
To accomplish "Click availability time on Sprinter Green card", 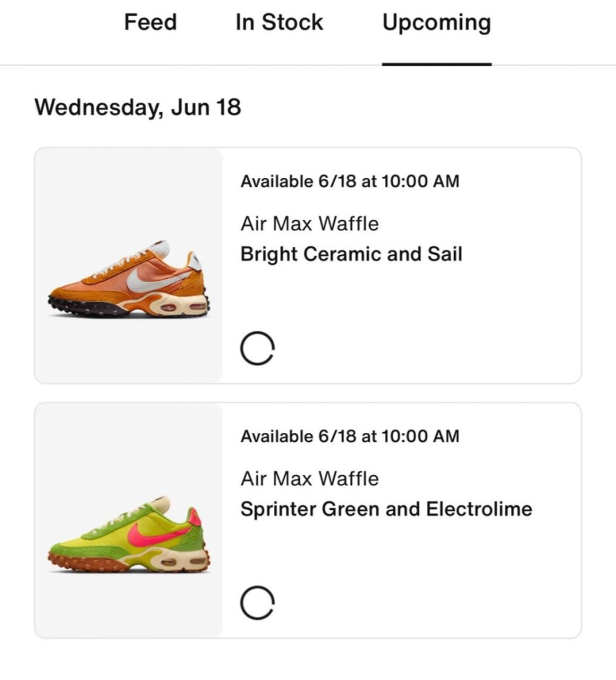I will pyautogui.click(x=349, y=436).
